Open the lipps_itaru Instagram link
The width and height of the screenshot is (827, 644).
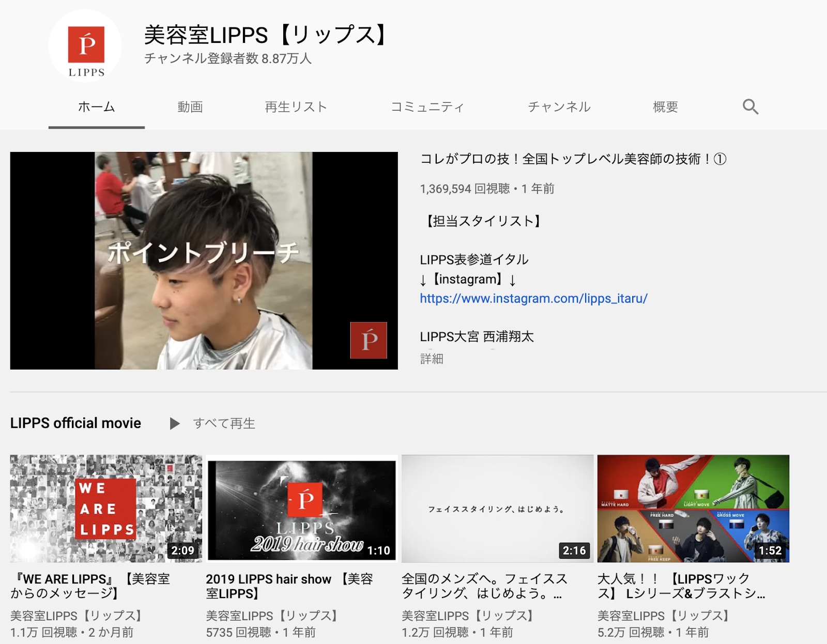(533, 299)
